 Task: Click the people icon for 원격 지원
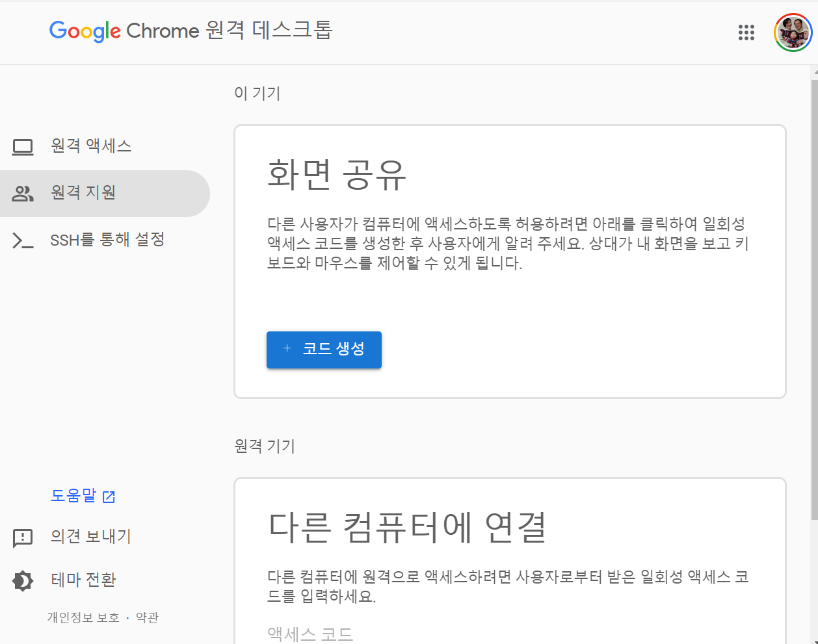coord(23,194)
